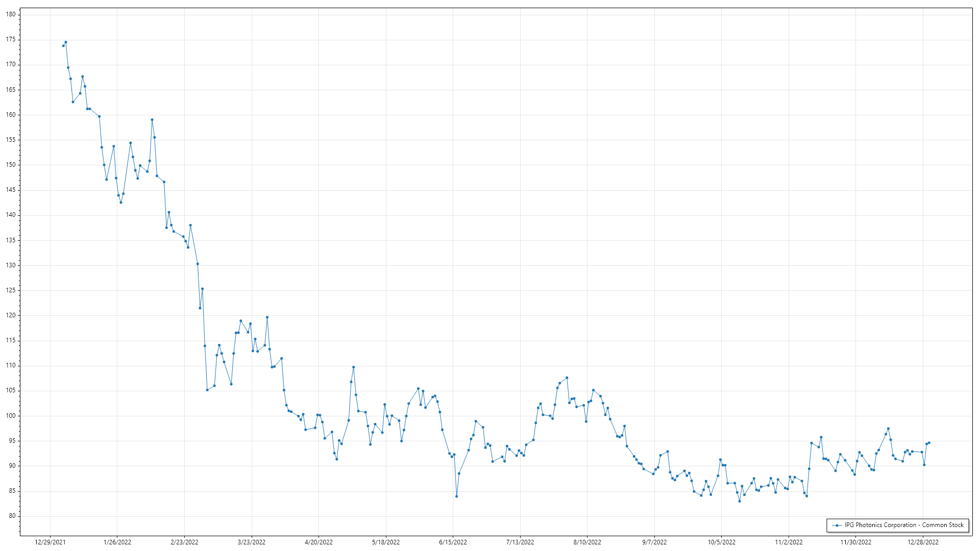The width and height of the screenshot is (980, 551).
Task: Select the 3/23/2022 date axis label
Action: [x=252, y=542]
